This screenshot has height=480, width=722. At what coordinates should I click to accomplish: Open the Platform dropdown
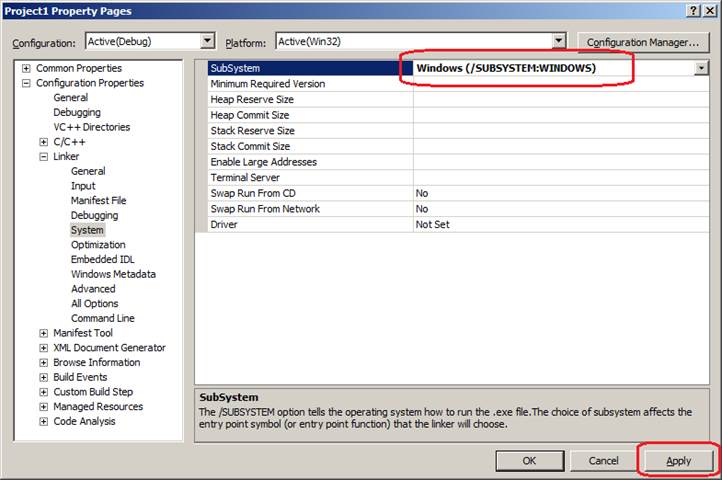(x=559, y=41)
